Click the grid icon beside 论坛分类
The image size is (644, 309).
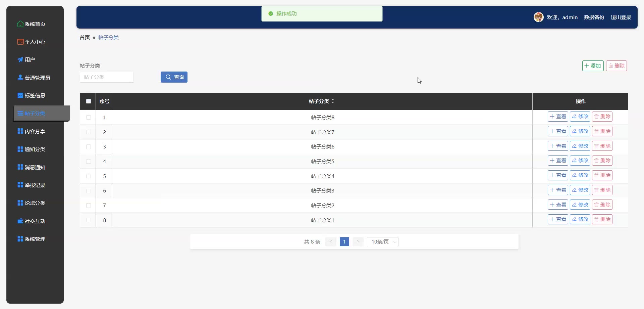(x=20, y=203)
